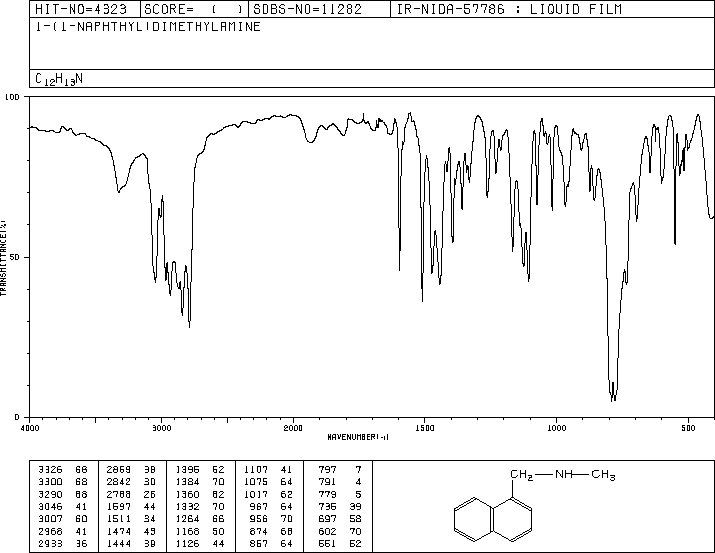Select the 500 tick label on the x-axis

688,428
